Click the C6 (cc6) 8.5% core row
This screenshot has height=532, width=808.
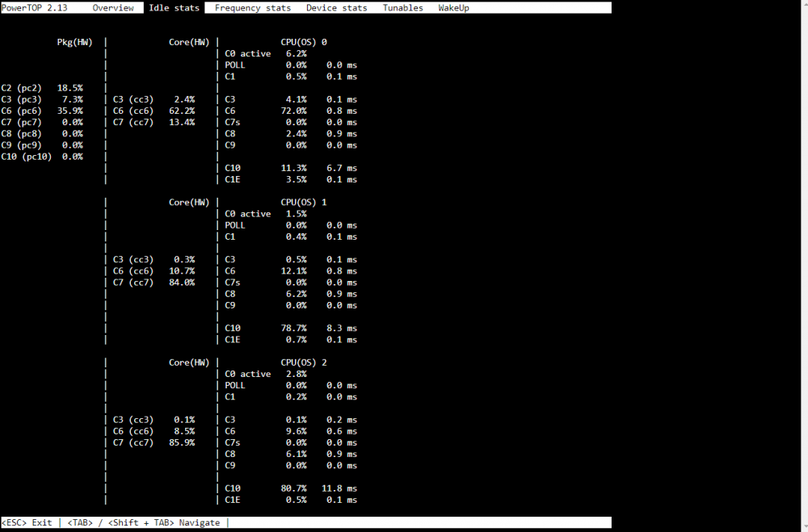(x=154, y=431)
